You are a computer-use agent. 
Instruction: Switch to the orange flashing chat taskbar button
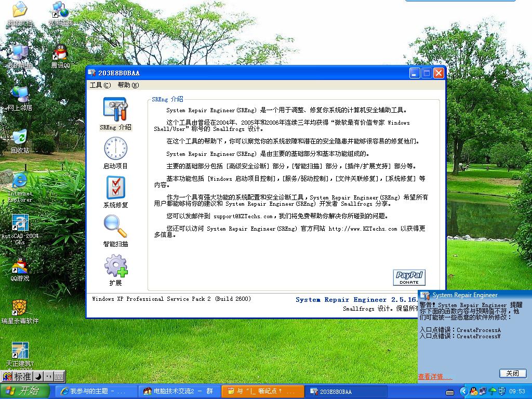click(262, 391)
